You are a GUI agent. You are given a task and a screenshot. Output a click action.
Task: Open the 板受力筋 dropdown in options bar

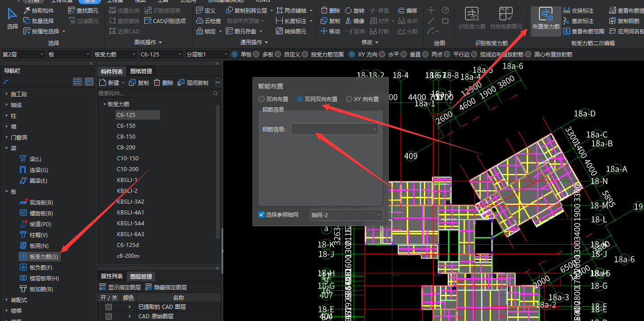[115, 54]
